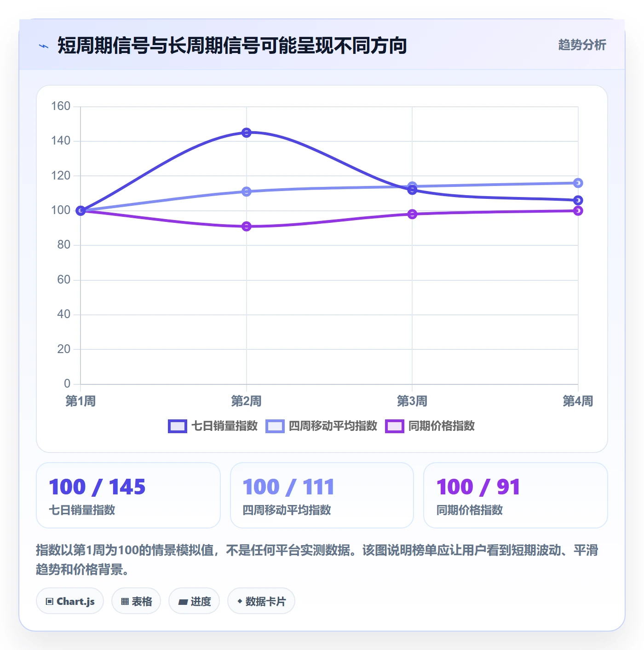The image size is (644, 650).
Task: Select the 数据卡片 tag chip
Action: 261,601
